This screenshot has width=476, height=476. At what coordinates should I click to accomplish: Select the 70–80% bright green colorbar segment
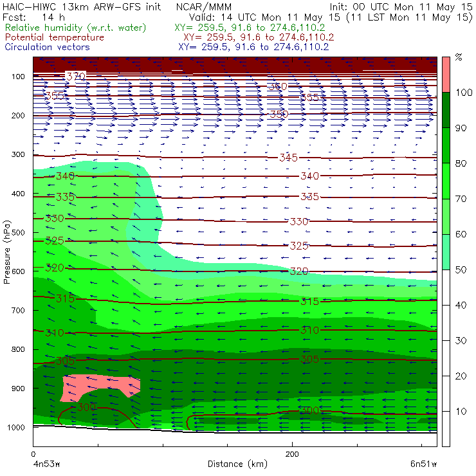(446, 181)
